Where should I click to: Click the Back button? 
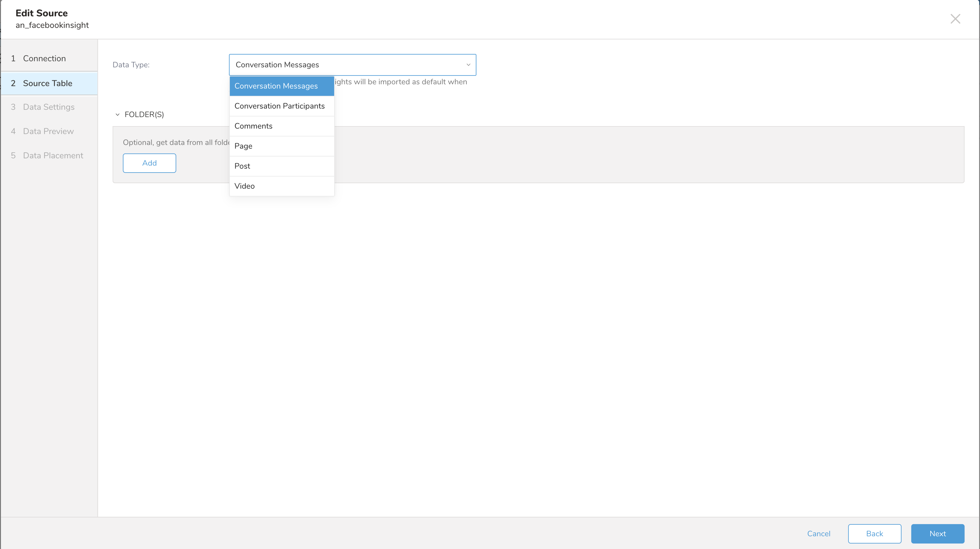coord(874,534)
